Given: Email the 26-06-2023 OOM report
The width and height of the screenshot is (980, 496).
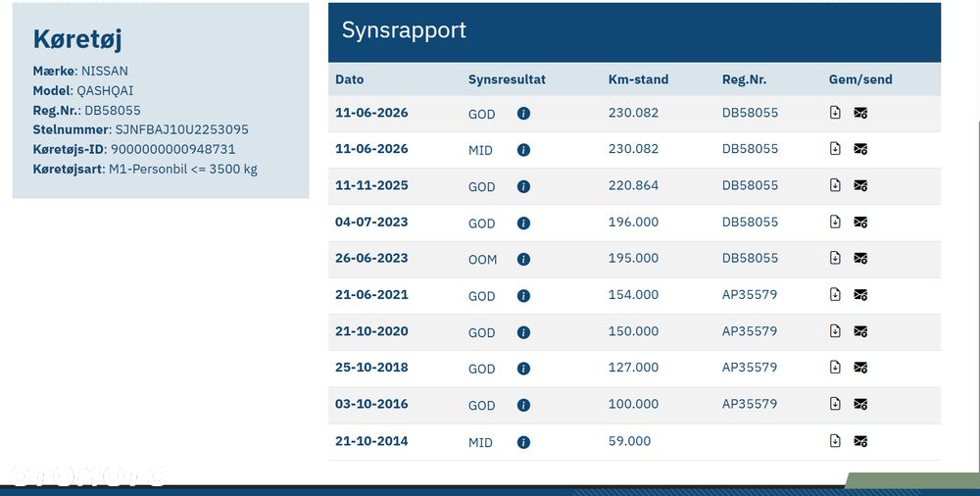Looking at the screenshot, I should point(860,259).
